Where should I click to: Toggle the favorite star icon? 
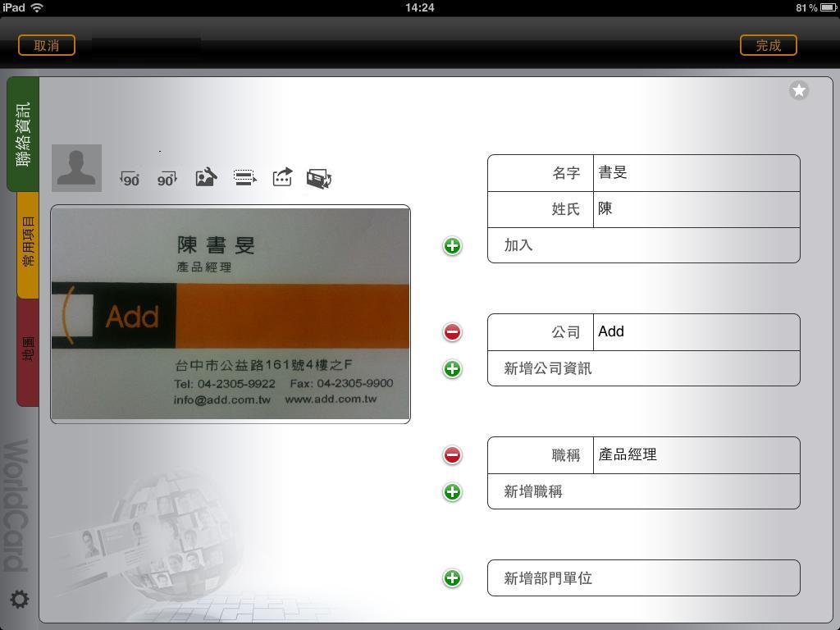click(799, 90)
